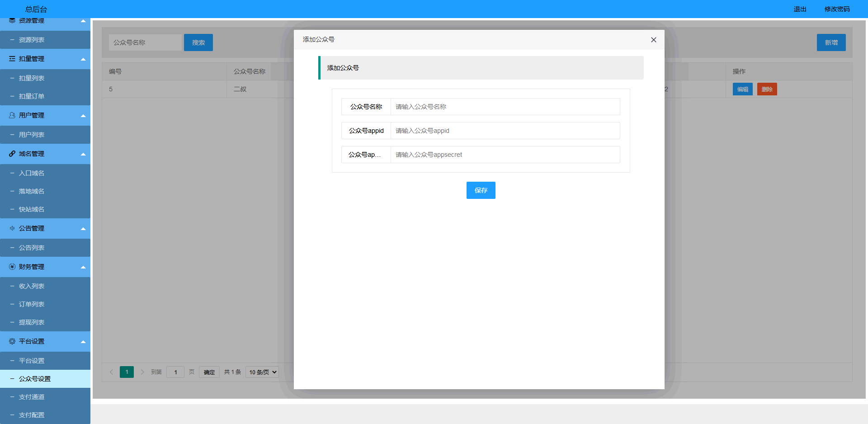Click the 公告管理 speaker icon

coord(12,228)
